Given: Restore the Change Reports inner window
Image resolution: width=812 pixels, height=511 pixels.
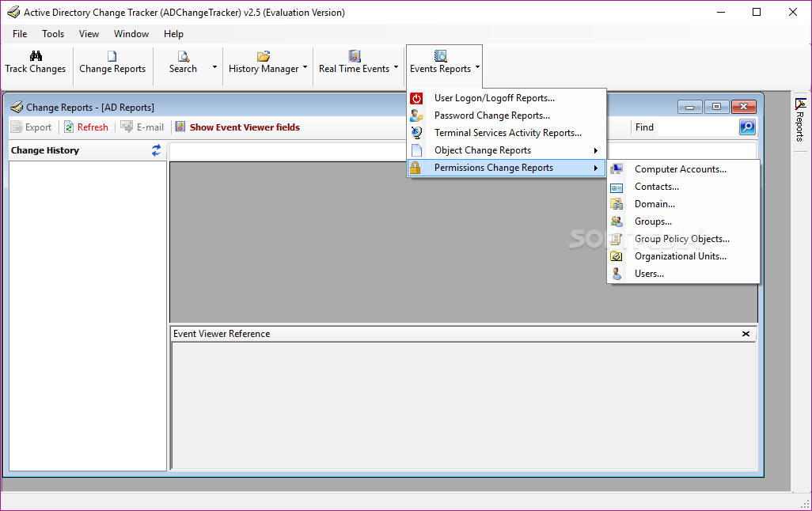Looking at the screenshot, I should click(717, 107).
